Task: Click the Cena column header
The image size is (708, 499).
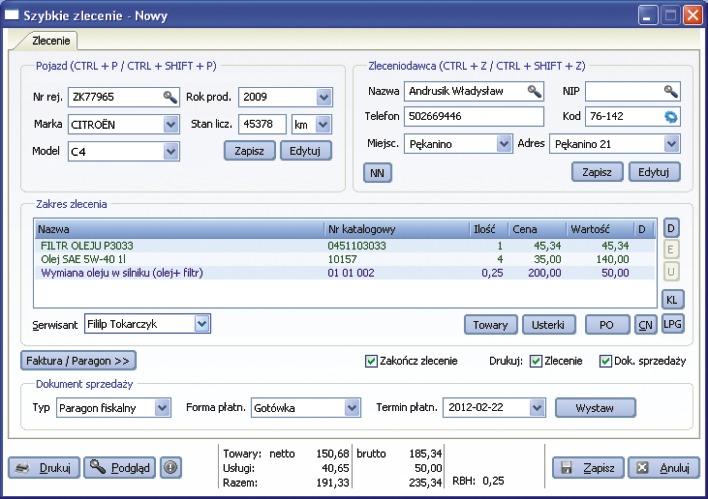Action: tap(537, 229)
